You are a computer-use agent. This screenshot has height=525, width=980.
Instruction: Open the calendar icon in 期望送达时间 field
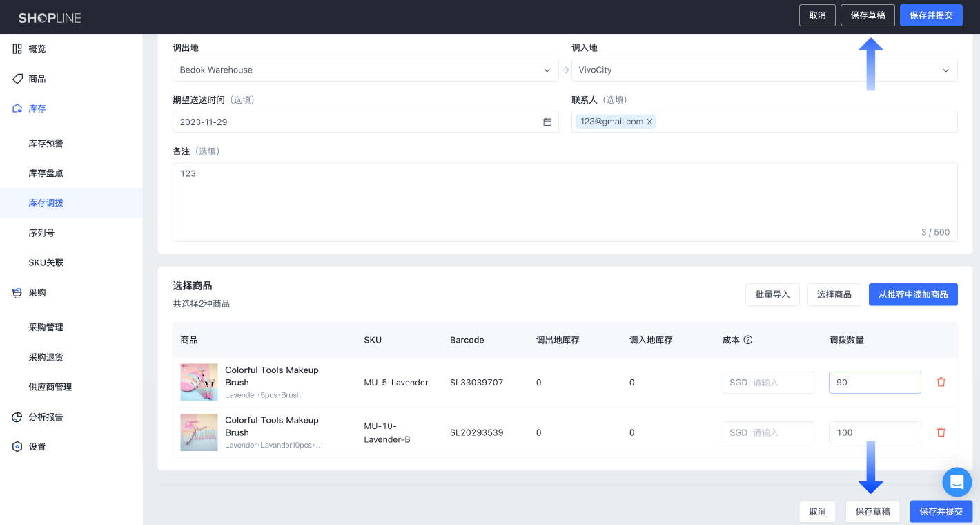pyautogui.click(x=547, y=122)
